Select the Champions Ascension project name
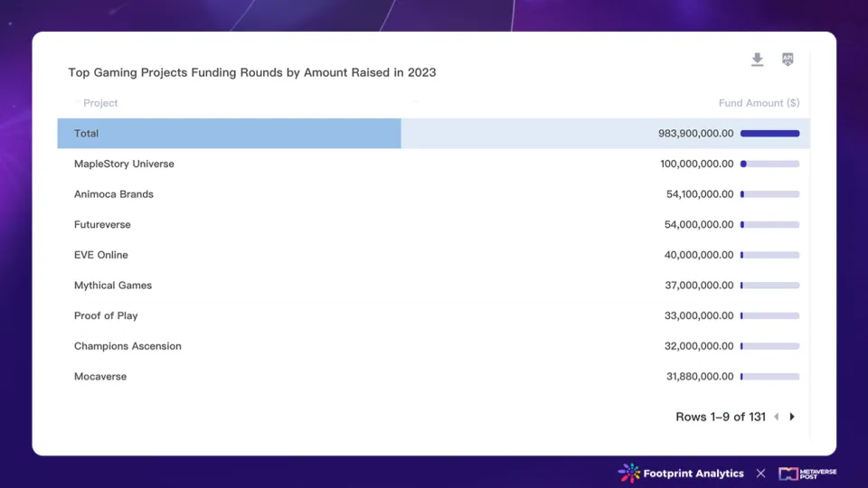This screenshot has height=488, width=868. tap(127, 346)
